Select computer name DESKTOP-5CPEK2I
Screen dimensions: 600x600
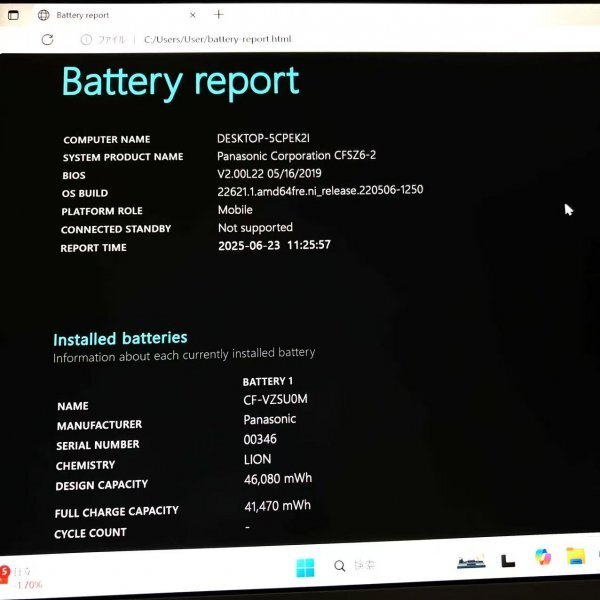263,138
